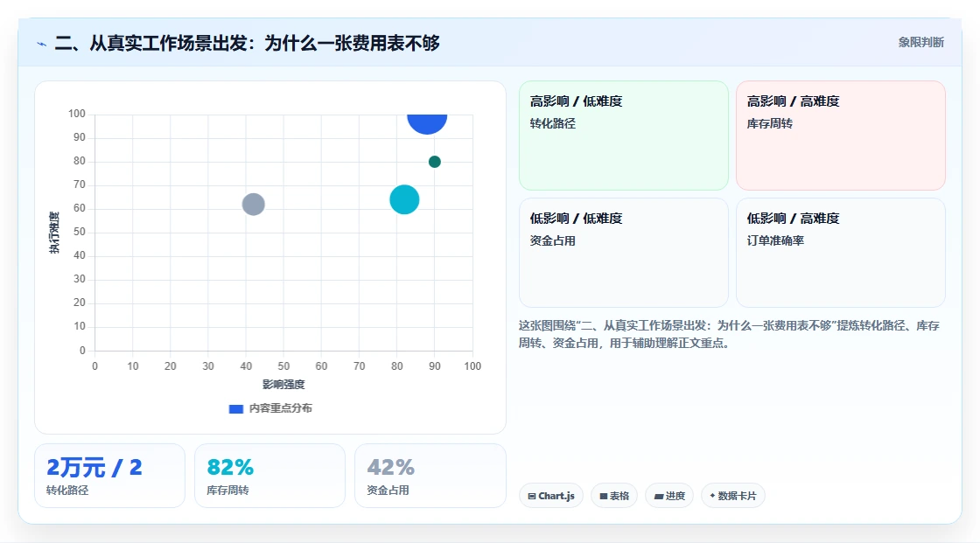Select the 82% 库存周转 stat card

[x=270, y=476]
